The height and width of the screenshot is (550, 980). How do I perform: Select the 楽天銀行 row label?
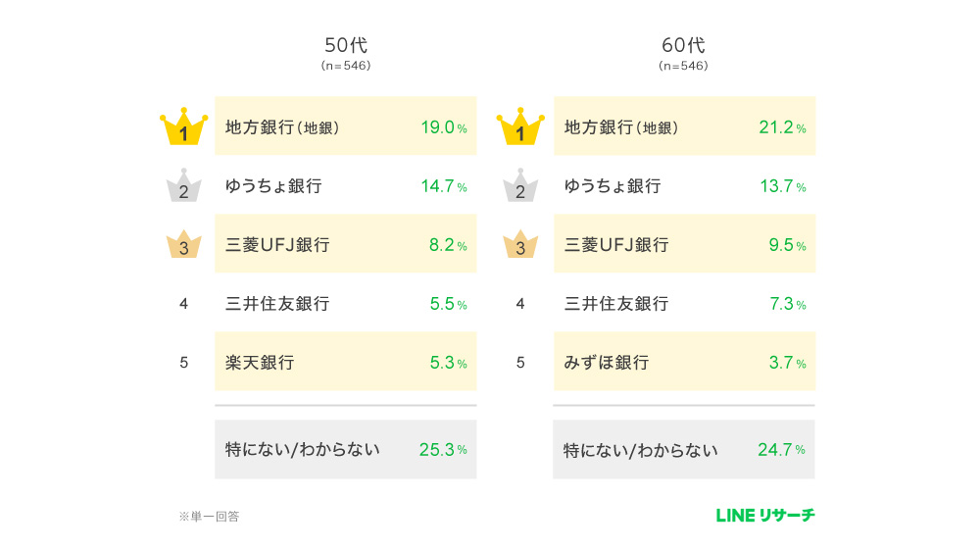coord(260,363)
